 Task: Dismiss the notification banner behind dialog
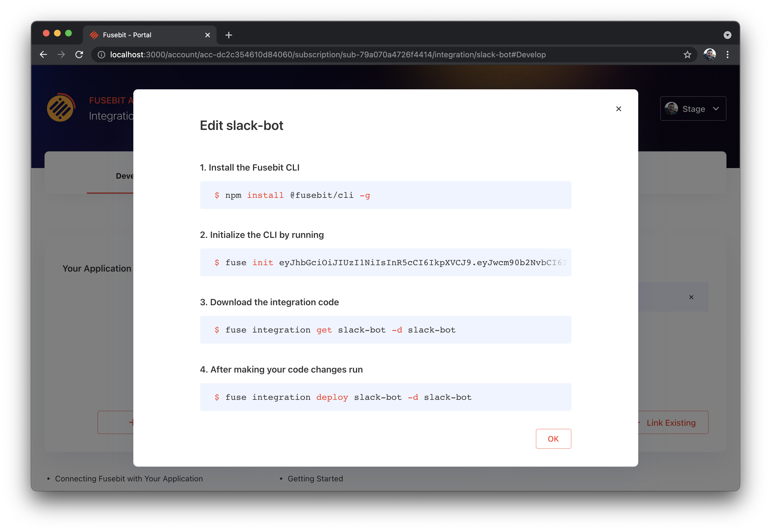point(691,297)
